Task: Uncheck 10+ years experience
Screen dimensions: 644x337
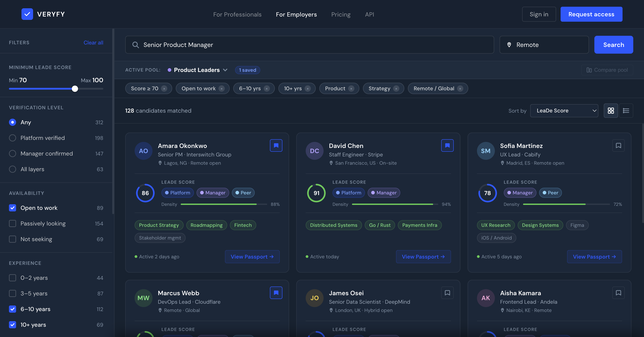Action: click(x=13, y=324)
